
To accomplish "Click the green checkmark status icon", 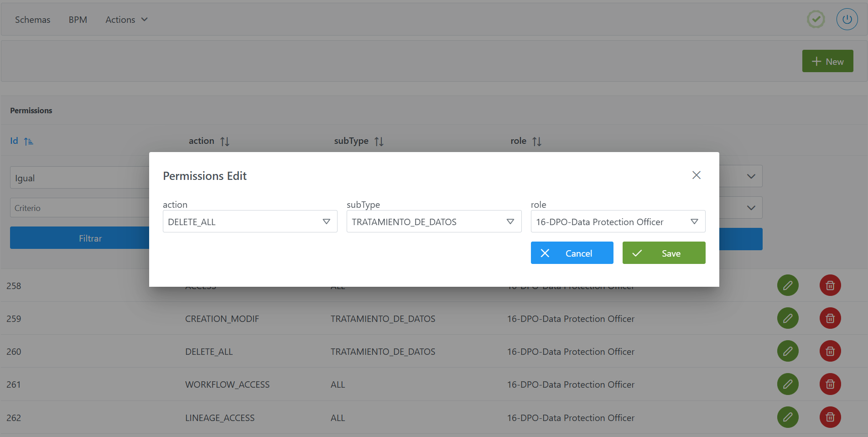I will 816,20.
